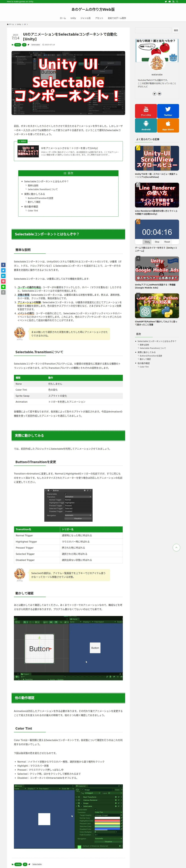Click footer green UI category badge
This screenshot has width=186, height=868.
25,864
